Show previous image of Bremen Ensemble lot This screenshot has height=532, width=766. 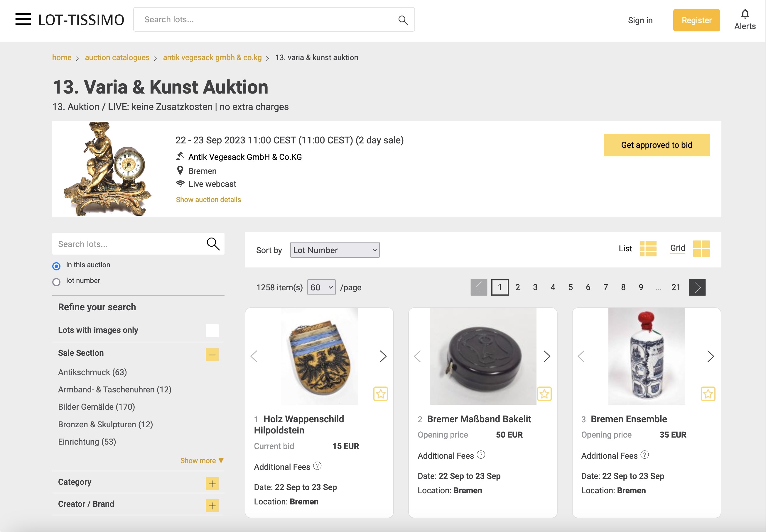point(581,356)
